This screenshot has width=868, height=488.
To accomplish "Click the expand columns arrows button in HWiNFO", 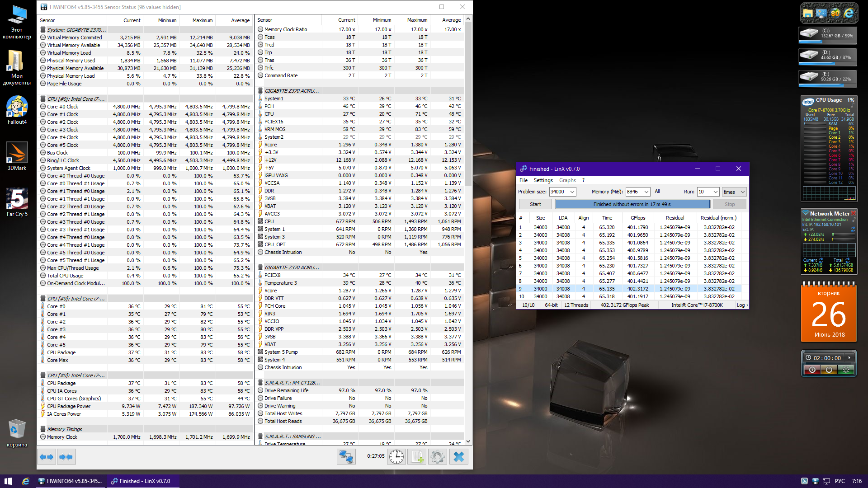I will pyautogui.click(x=47, y=457).
